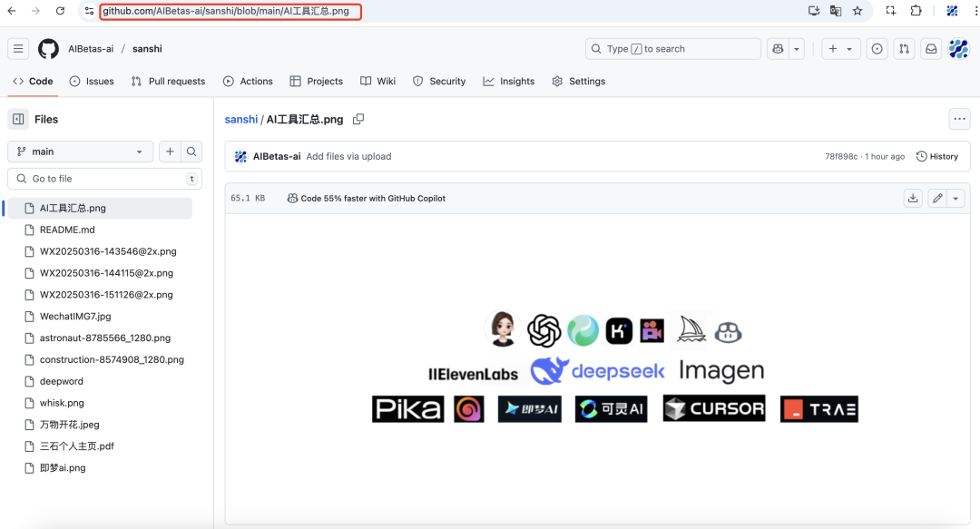Screen dimensions: 980x529
Task: Bookmark page with star icon
Action: click(x=857, y=11)
